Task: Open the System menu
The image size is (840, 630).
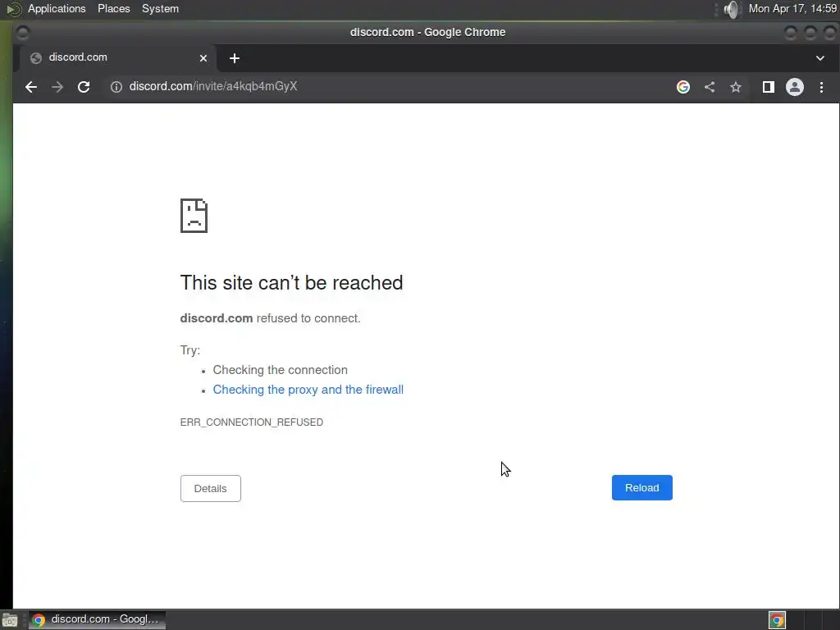Action: [160, 8]
